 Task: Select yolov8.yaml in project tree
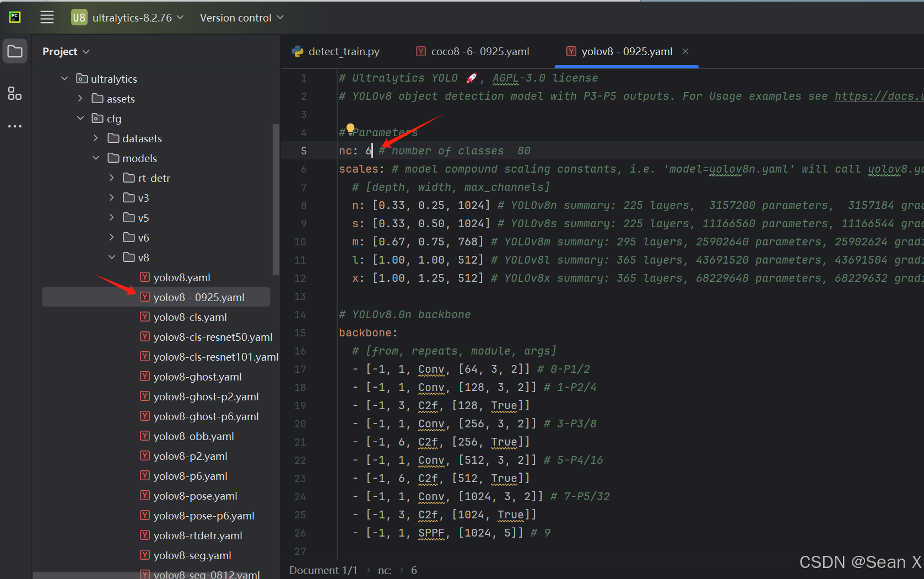[x=182, y=277]
